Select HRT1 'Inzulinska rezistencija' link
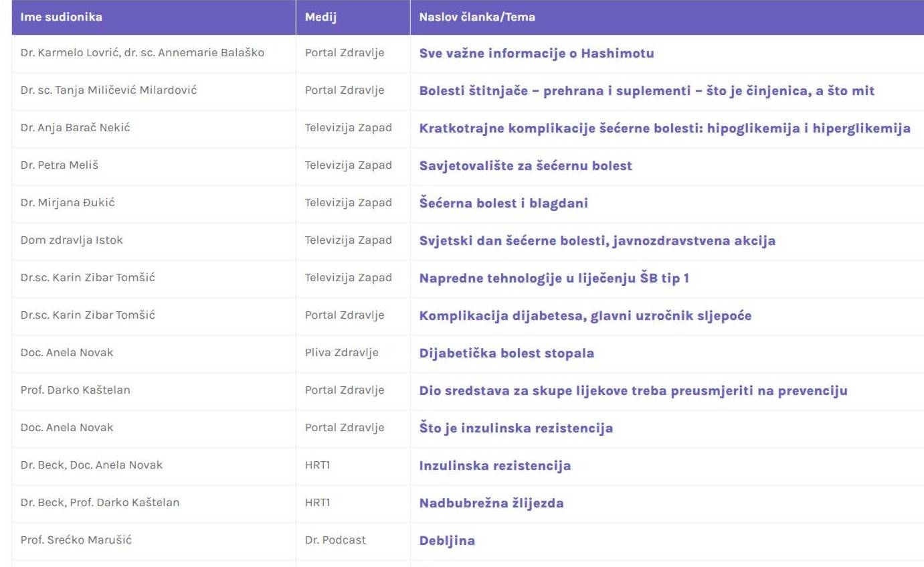The height and width of the screenshot is (567, 924). tap(494, 466)
